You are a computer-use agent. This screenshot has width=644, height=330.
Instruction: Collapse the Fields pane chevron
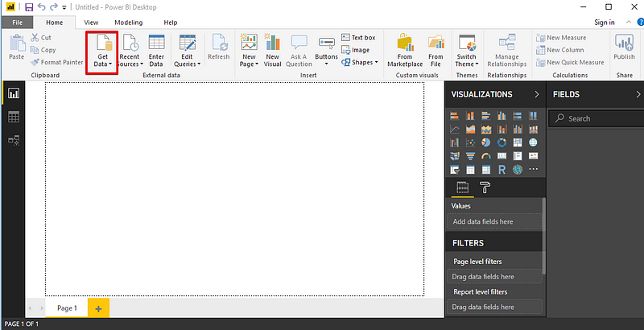(x=638, y=94)
